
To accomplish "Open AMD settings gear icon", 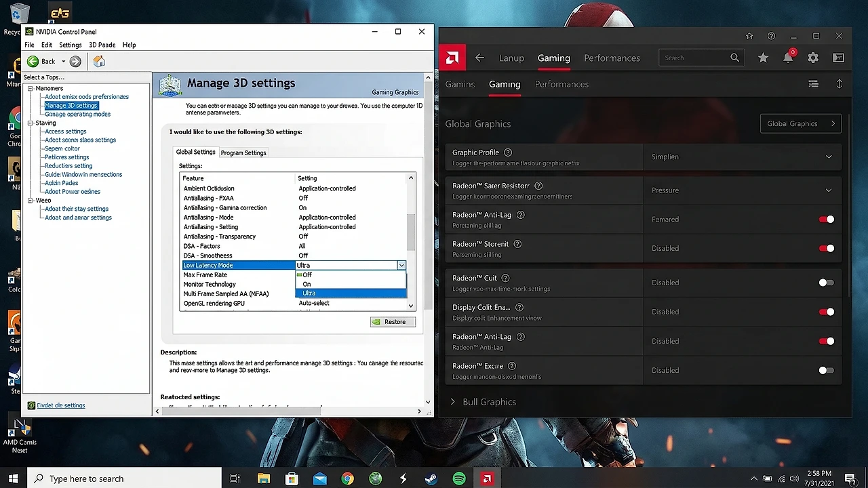I will coord(813,58).
